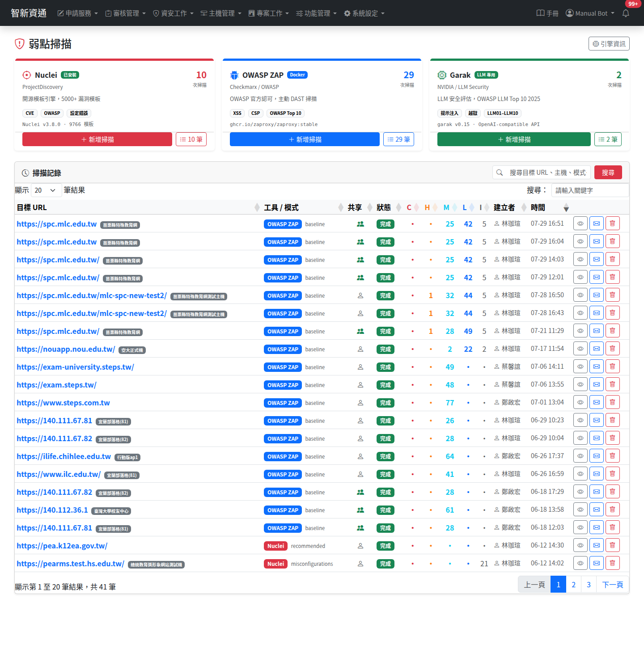
Task: Click the scan record URL/host search field
Action: pos(548,173)
